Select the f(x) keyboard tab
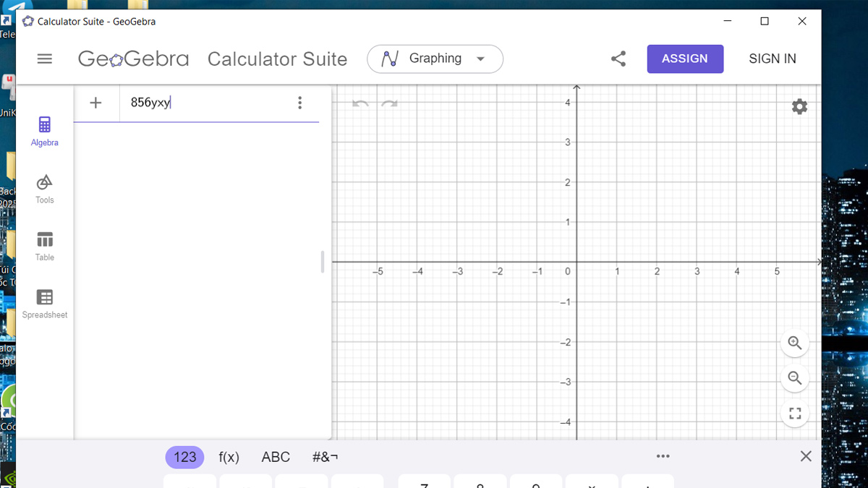Viewport: 868px width, 488px height. click(x=229, y=457)
